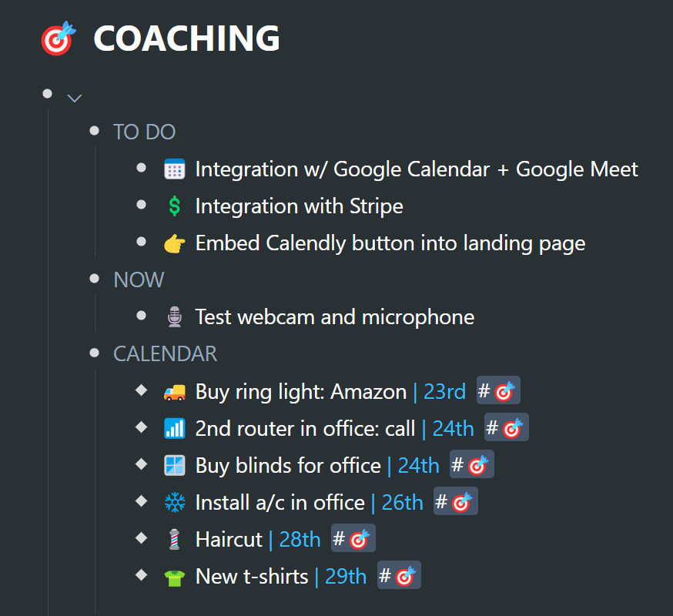Click the COACHING page title text
The height and width of the screenshot is (616, 673).
pyautogui.click(x=186, y=38)
